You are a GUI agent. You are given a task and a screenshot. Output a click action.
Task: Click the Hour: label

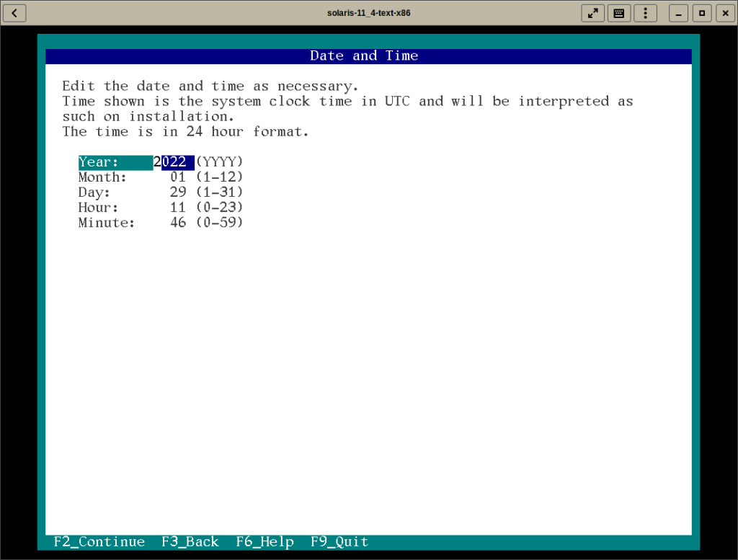98,208
